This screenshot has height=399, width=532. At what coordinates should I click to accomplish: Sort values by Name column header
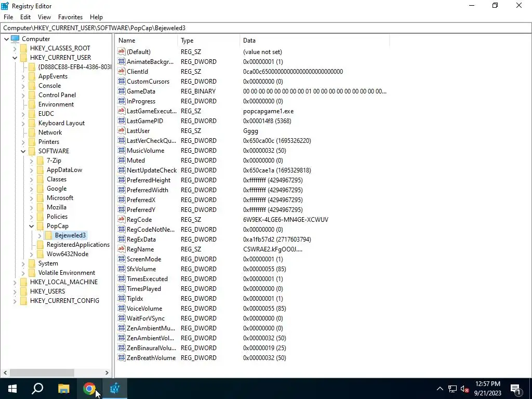(146, 41)
